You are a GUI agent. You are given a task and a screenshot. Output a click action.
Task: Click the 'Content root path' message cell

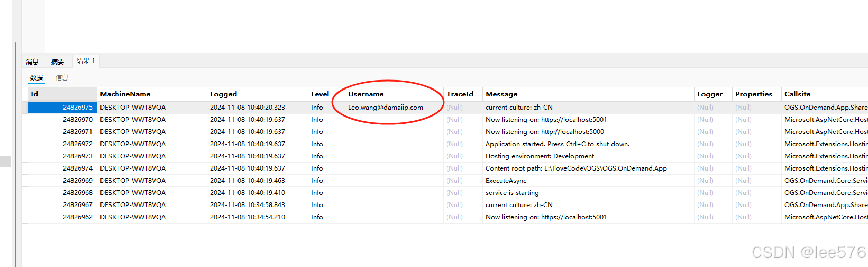(x=588, y=168)
